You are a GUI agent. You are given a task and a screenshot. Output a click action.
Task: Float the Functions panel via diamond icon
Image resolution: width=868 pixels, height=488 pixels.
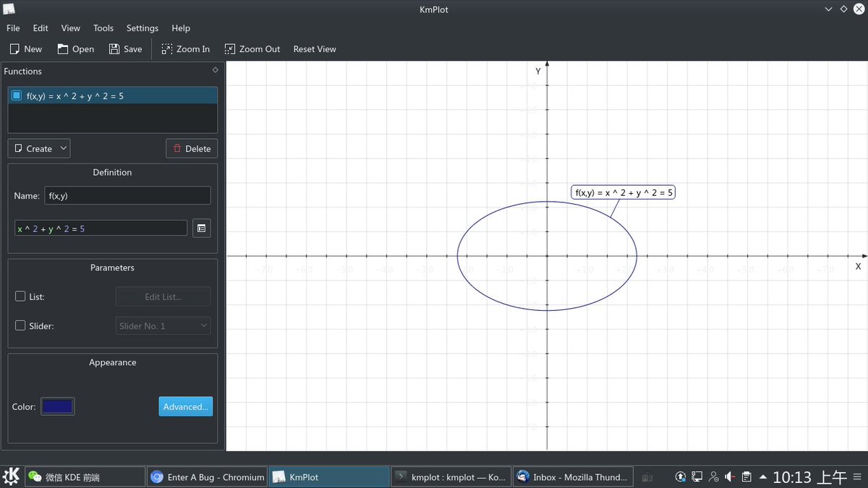tap(215, 70)
